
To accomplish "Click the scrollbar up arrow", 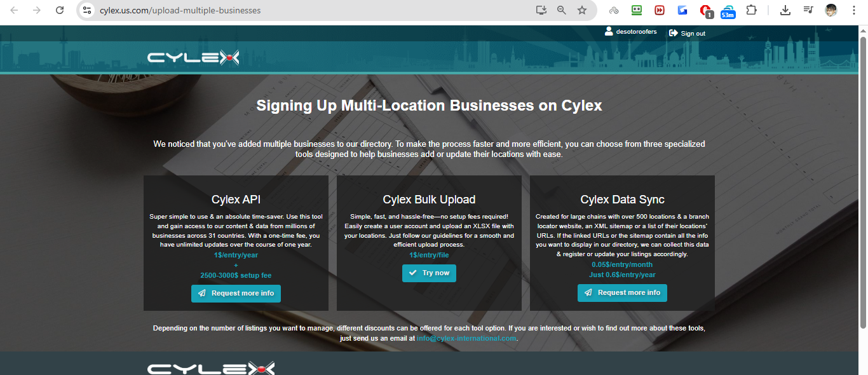I will [x=863, y=30].
